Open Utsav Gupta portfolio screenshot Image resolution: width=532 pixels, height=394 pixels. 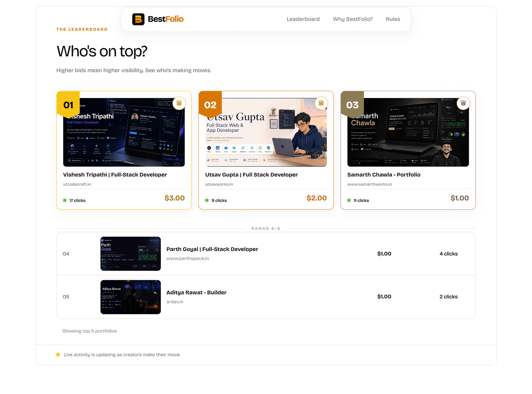[x=266, y=132]
